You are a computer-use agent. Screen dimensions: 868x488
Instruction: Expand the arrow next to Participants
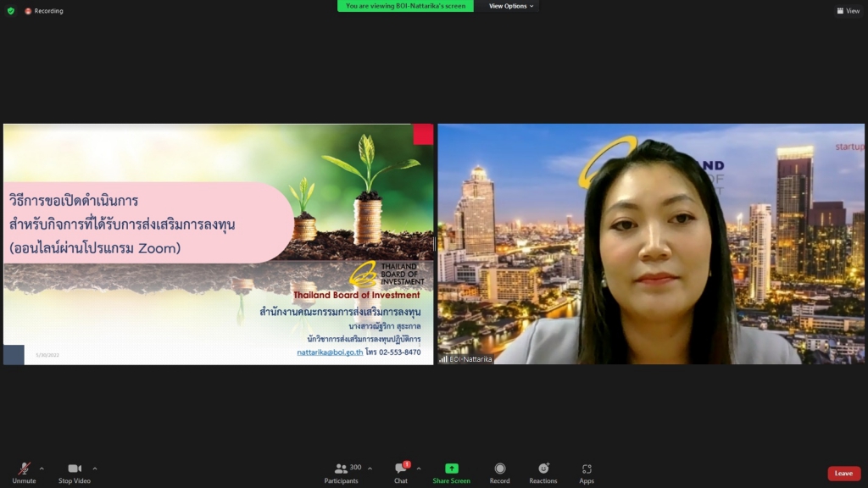click(x=370, y=469)
